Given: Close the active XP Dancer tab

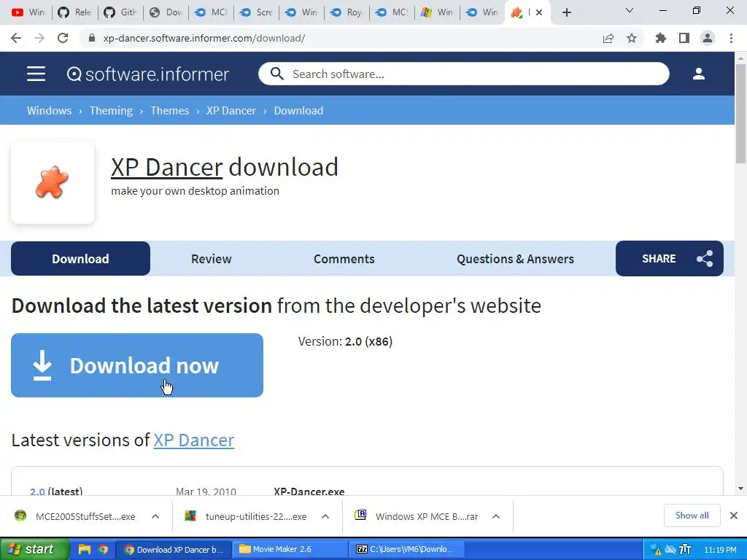Looking at the screenshot, I should [539, 13].
